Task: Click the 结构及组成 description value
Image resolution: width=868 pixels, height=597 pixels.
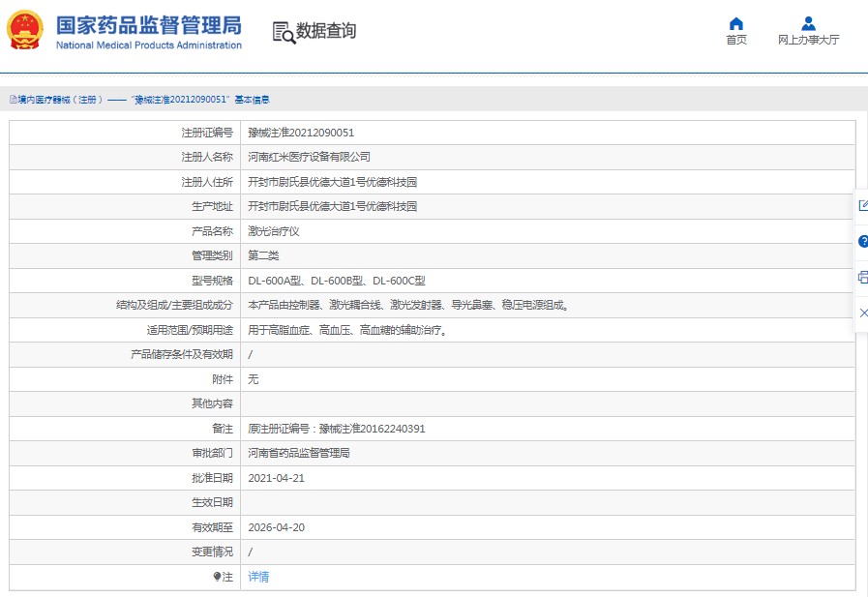Action: pos(408,305)
